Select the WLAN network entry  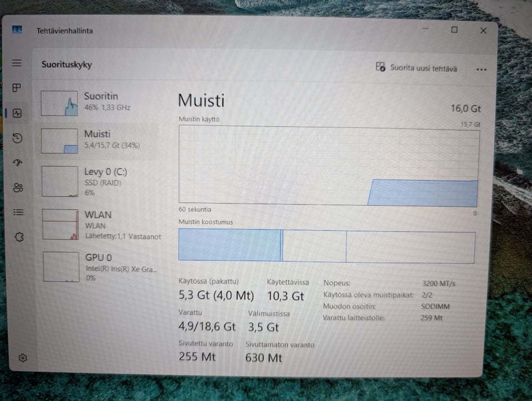click(101, 225)
